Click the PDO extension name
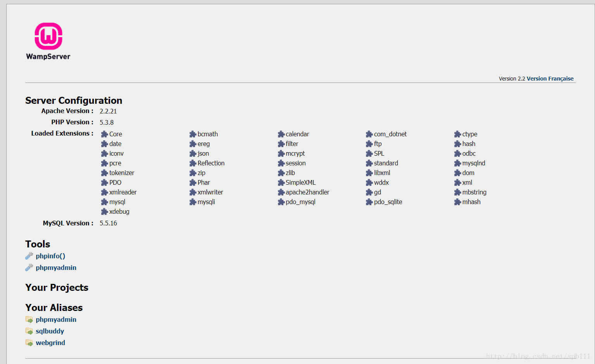This screenshot has height=364, width=595. 115,182
